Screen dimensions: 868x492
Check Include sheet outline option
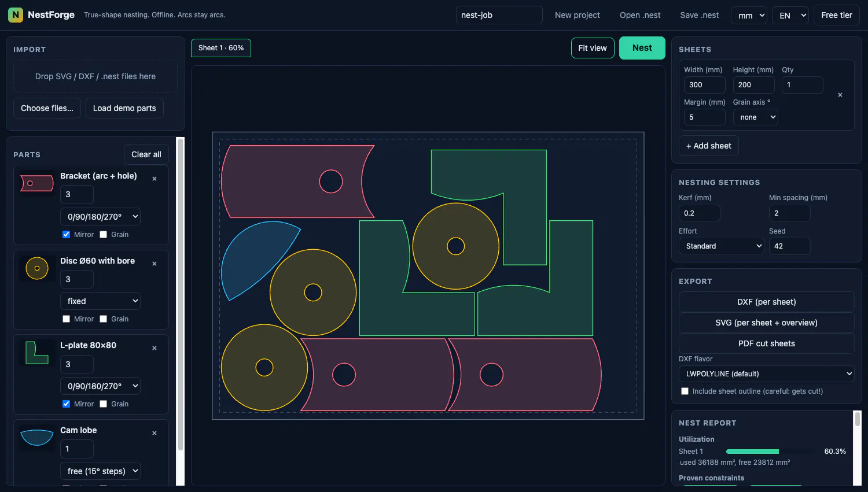(x=685, y=391)
